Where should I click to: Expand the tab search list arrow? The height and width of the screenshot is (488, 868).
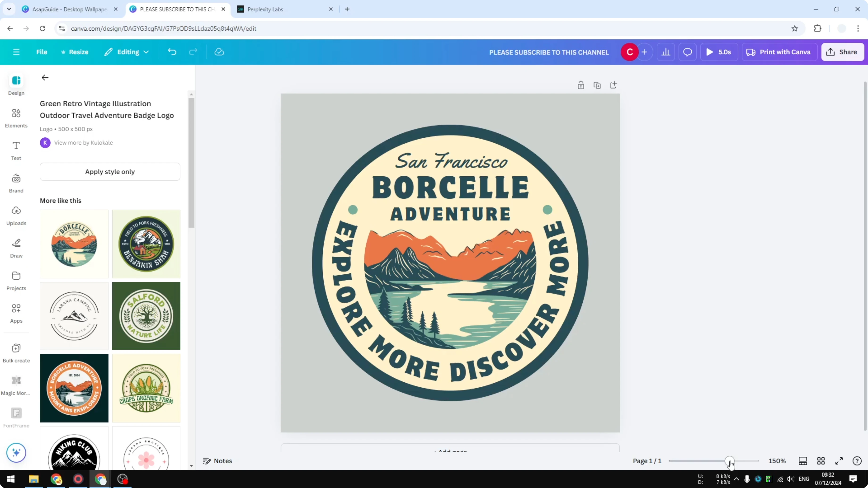[x=9, y=9]
